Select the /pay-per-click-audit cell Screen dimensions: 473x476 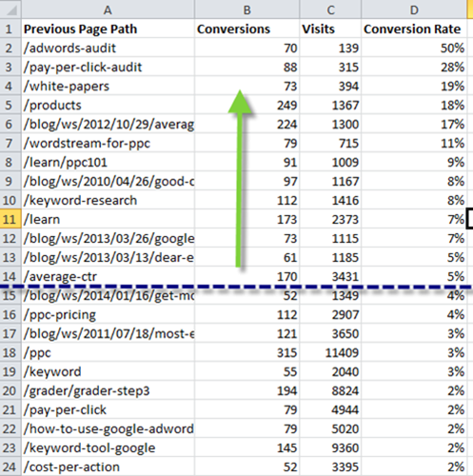pos(108,67)
